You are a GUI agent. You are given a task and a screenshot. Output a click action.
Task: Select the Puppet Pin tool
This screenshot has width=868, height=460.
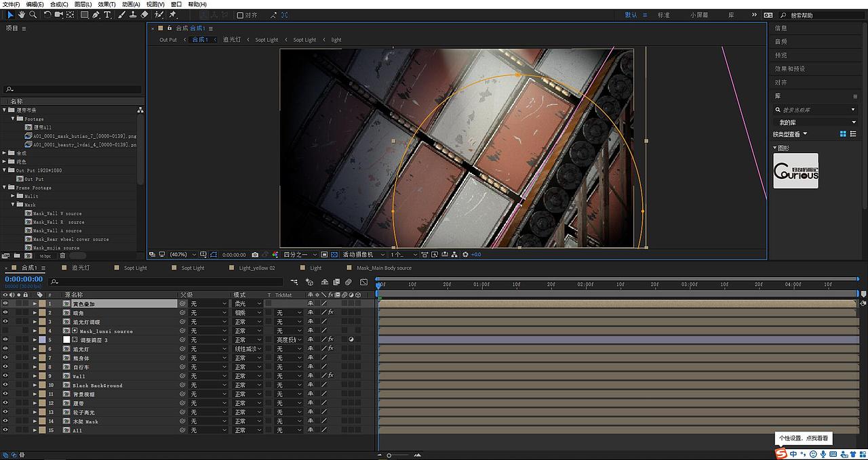(x=173, y=14)
